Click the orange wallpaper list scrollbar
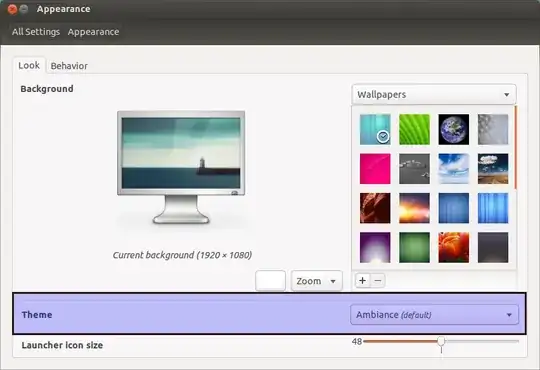Viewport: 540px width, 370px height. 516,147
